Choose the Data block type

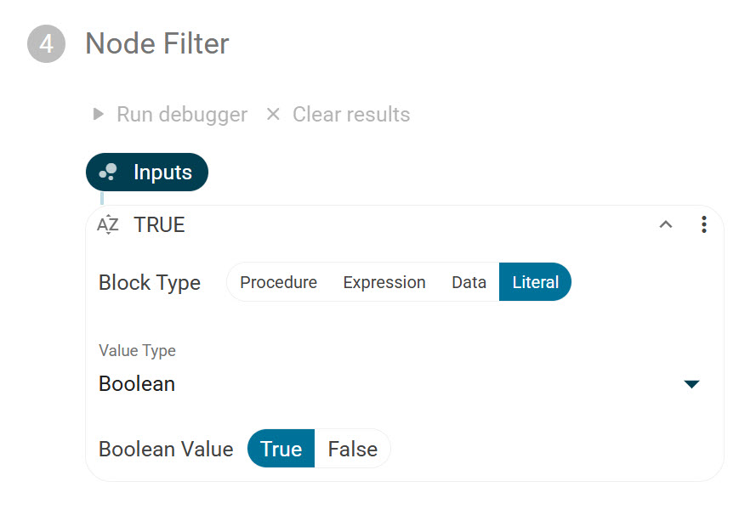click(x=469, y=282)
